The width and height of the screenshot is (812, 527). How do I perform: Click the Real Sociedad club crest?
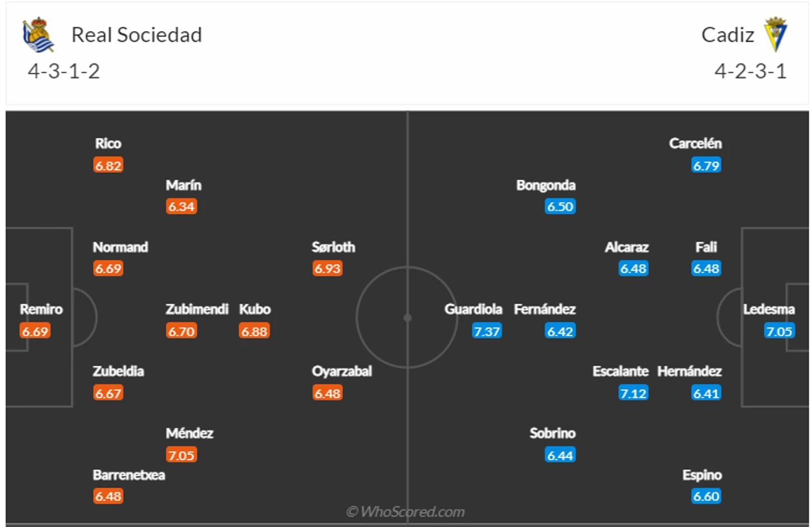pos(38,35)
